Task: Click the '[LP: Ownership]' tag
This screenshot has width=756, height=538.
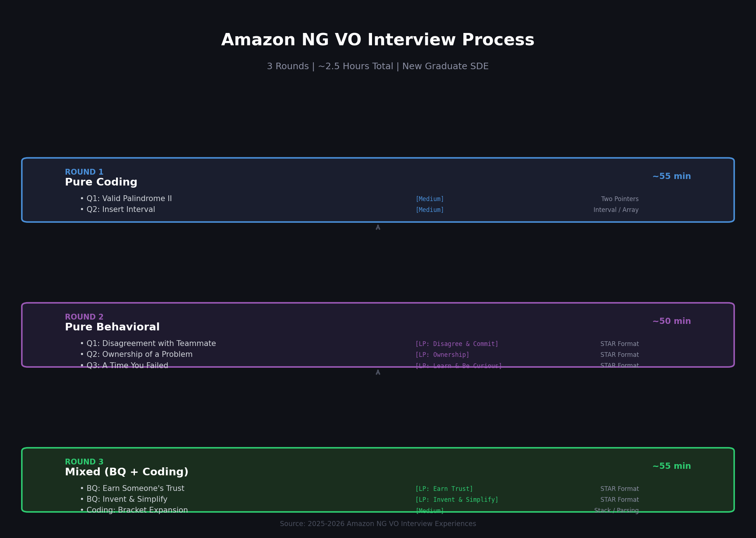Action: (x=442, y=355)
